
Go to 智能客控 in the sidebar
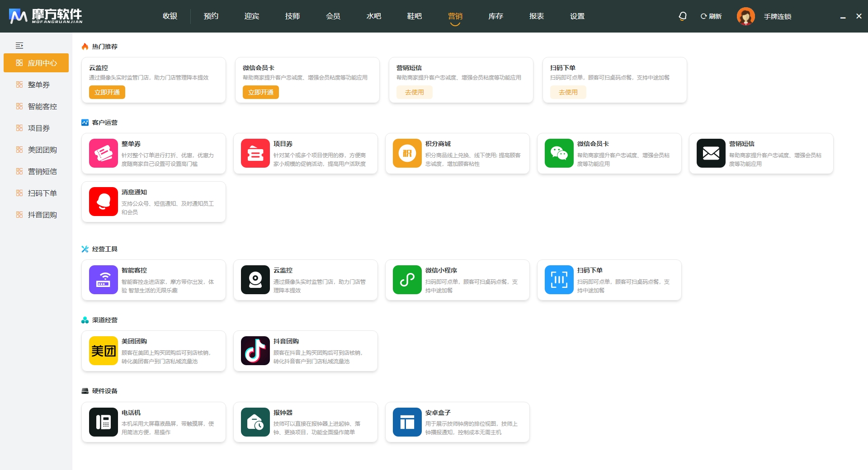pyautogui.click(x=42, y=106)
